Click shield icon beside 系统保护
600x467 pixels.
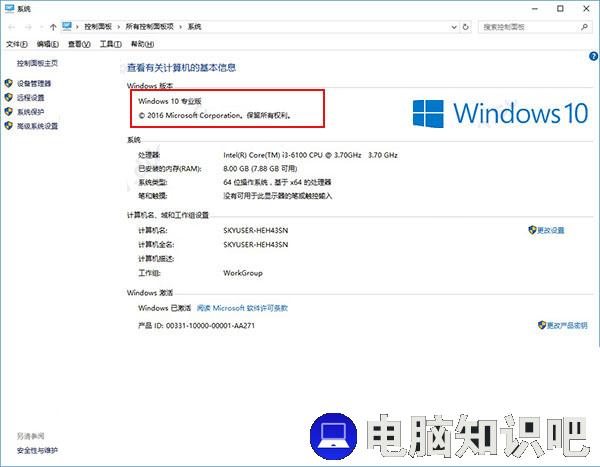tap(9, 111)
